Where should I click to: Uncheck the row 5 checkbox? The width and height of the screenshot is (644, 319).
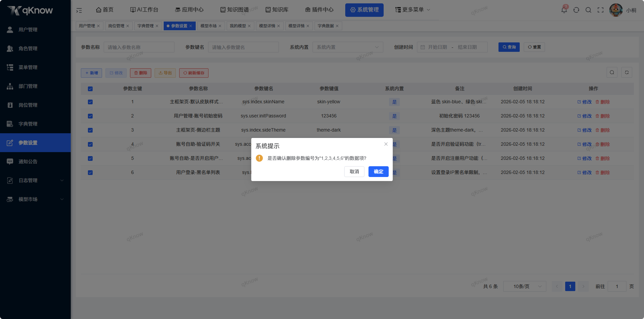[x=90, y=158]
